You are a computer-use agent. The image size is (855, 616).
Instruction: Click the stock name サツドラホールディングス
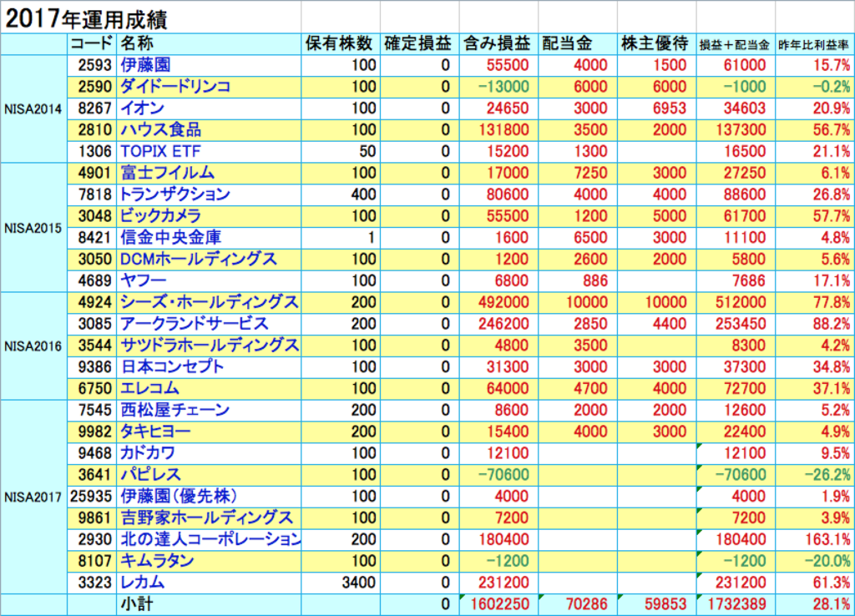point(210,345)
